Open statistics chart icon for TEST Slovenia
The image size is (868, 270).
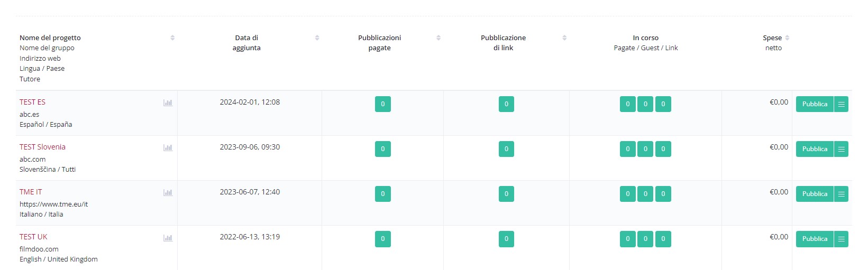click(x=168, y=148)
